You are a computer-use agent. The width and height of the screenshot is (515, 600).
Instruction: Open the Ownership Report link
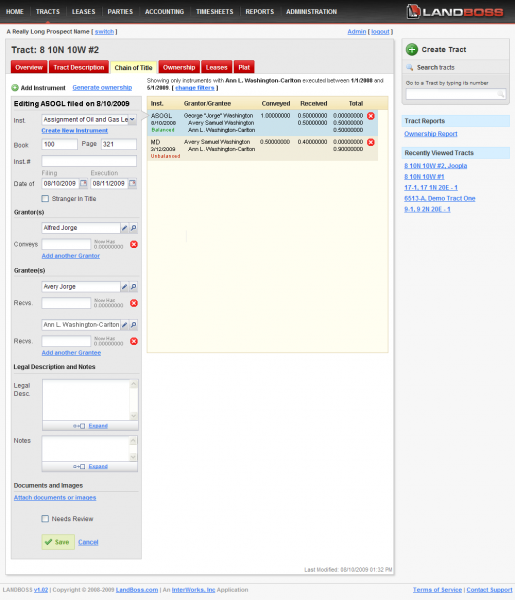[x=431, y=134]
